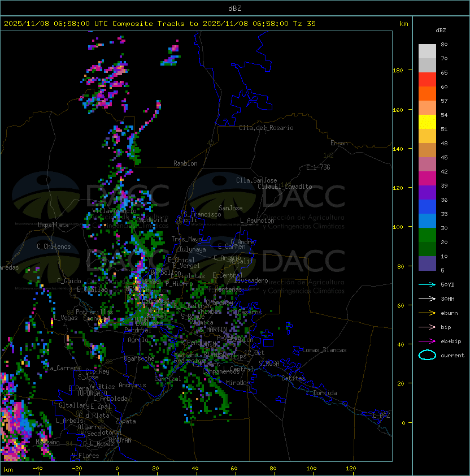The width and height of the screenshot is (470, 476).
Task: Click the 'Tres_Mayo' map label
Action: [x=186, y=239]
